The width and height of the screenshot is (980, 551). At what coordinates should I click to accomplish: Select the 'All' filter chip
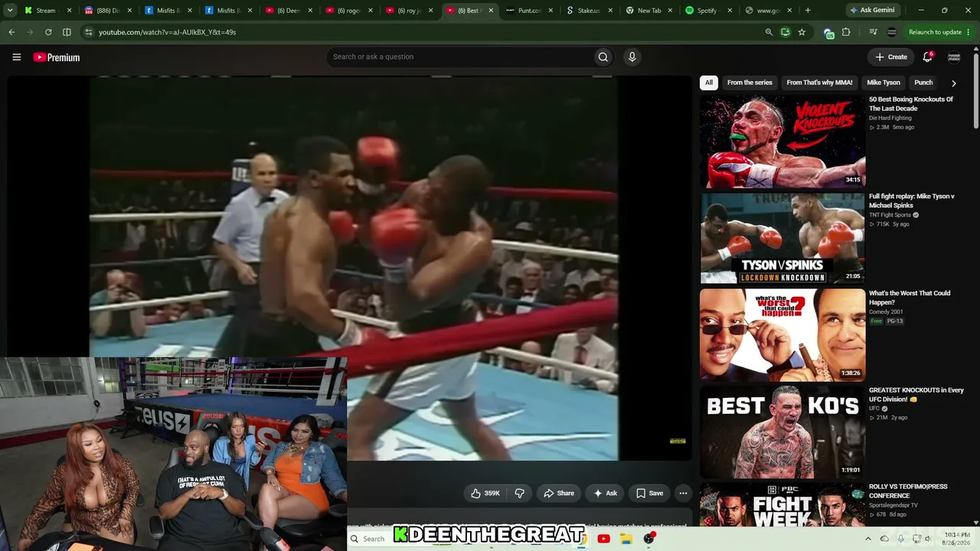point(709,83)
